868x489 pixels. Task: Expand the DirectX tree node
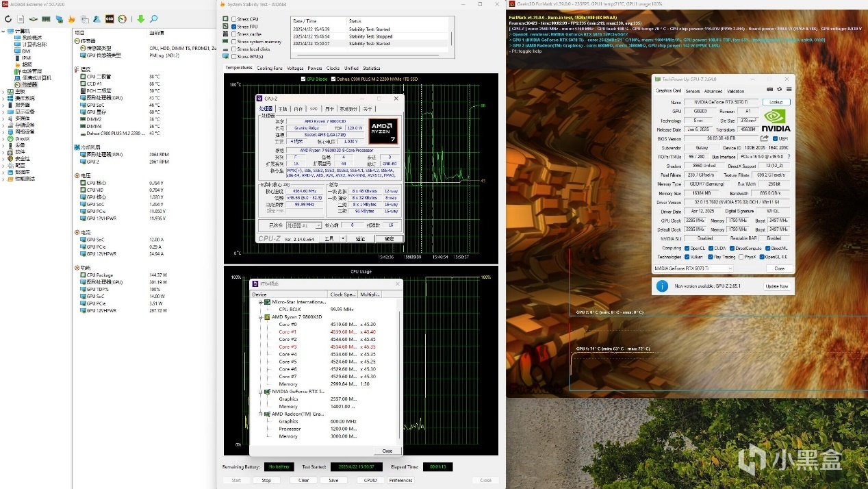[x=3, y=139]
